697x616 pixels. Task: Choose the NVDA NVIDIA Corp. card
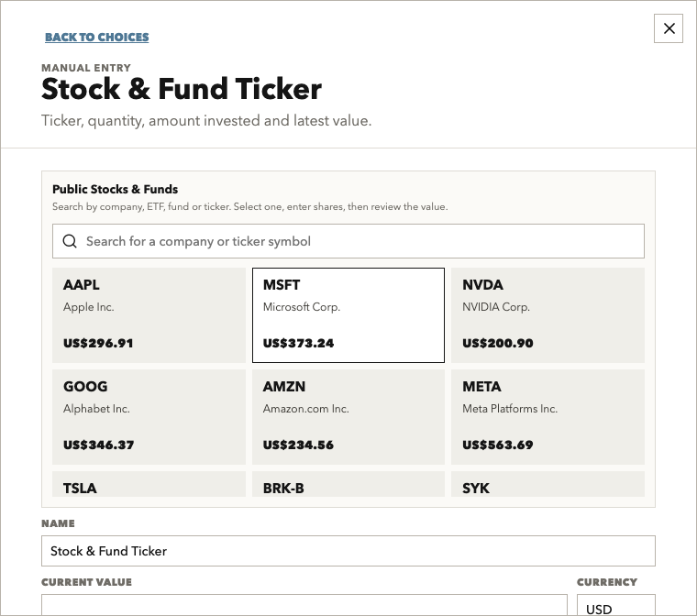(x=548, y=315)
